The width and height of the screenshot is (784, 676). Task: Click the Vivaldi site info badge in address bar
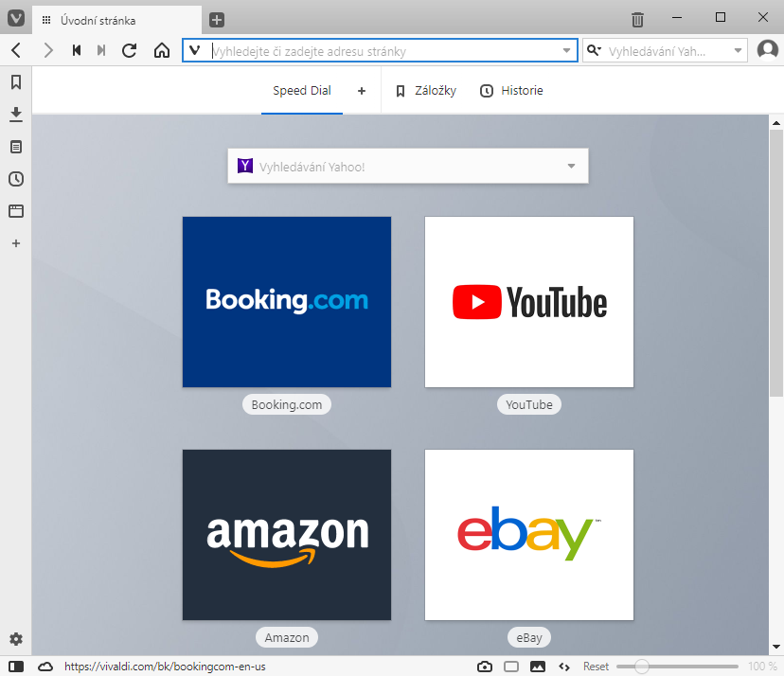click(195, 50)
